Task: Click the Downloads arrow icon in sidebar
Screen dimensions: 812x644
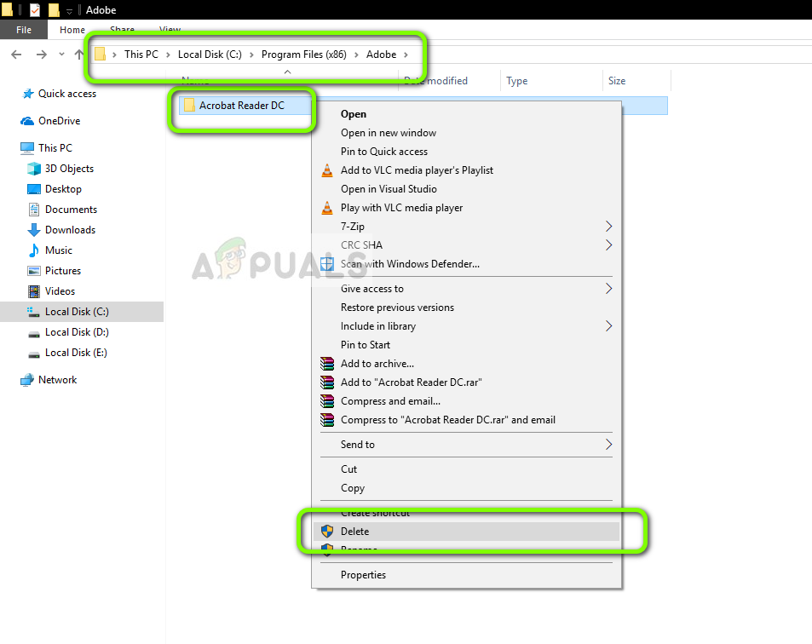Action: pos(34,230)
